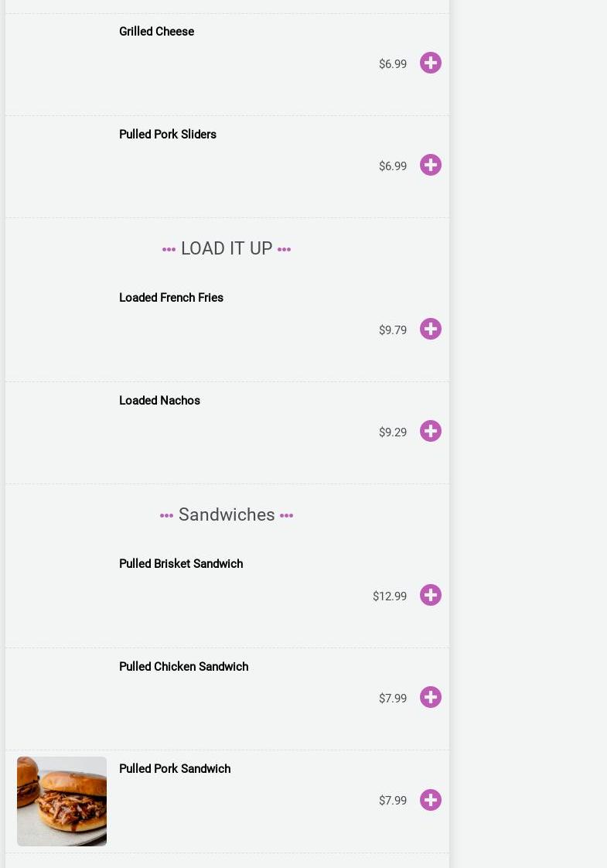Screen dimensions: 607x868
Task: Add Grilled Cheese to the order
Action: coord(431,63)
